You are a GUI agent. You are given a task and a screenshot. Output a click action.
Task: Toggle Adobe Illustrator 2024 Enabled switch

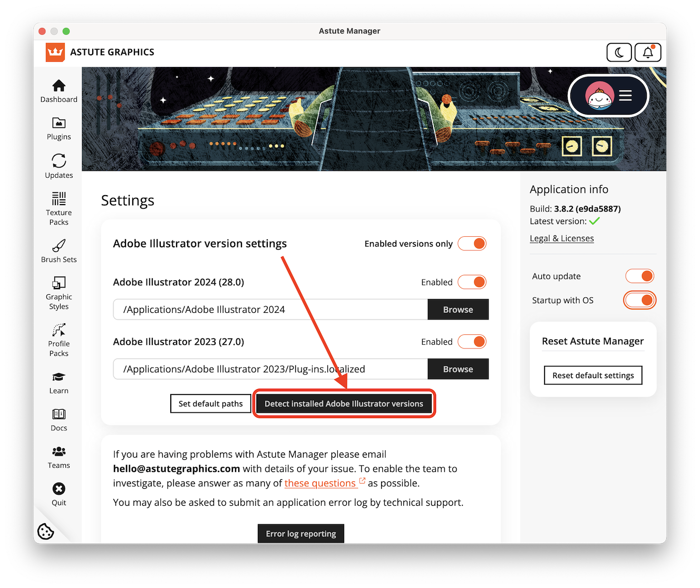[472, 282]
